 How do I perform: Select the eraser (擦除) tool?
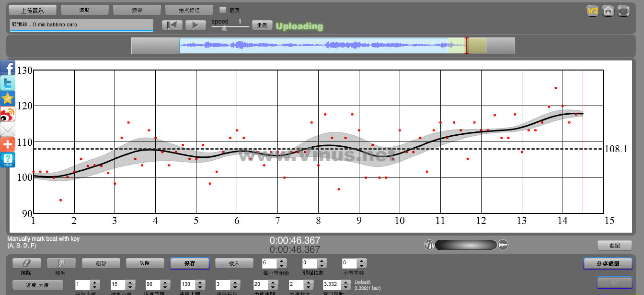tap(26, 263)
